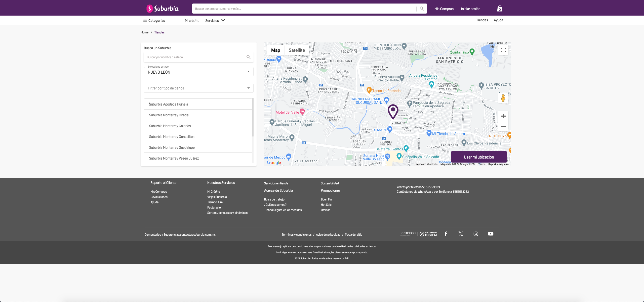Image resolution: width=644 pixels, height=302 pixels.
Task: Toggle fullscreen view of the map
Action: click(x=503, y=50)
